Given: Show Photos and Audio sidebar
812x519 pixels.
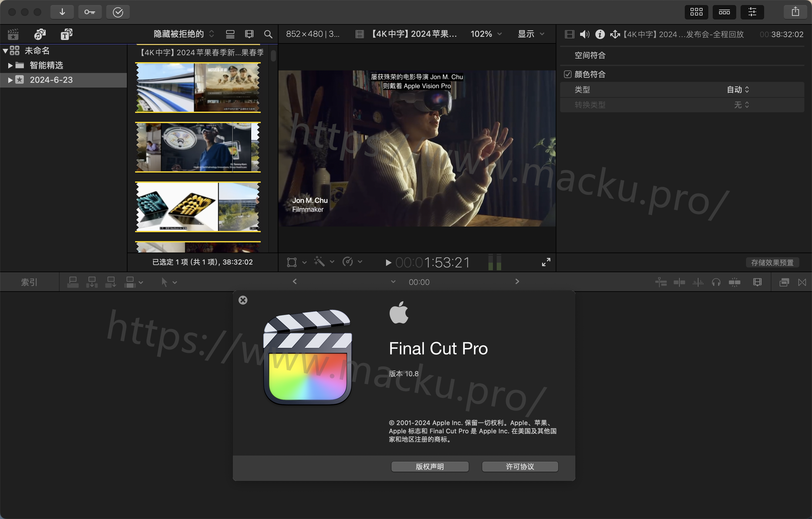Looking at the screenshot, I should 40,34.
